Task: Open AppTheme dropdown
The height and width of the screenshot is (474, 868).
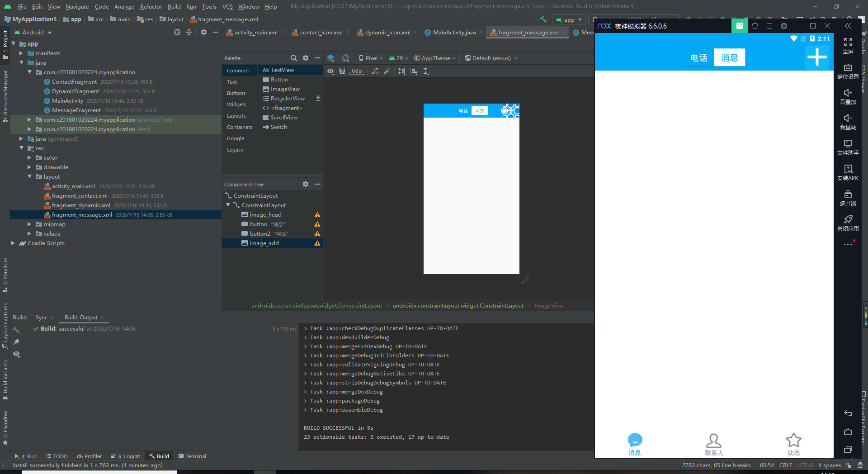Action: coord(435,58)
